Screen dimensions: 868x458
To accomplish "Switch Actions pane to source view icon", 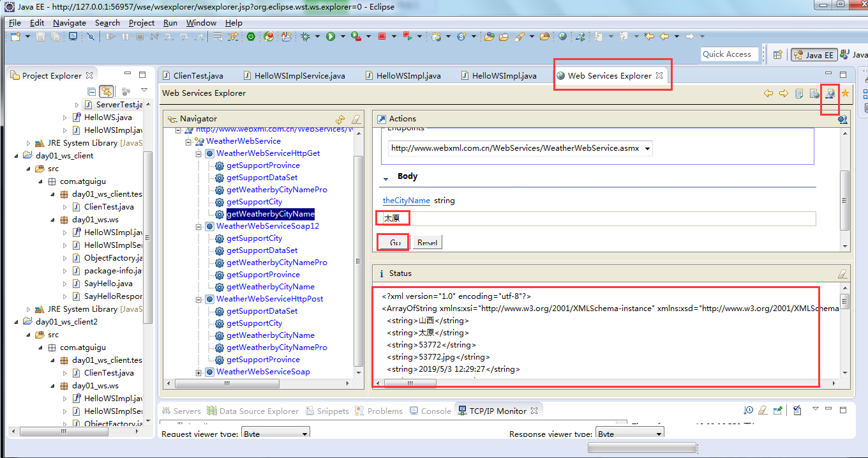I will [x=842, y=119].
